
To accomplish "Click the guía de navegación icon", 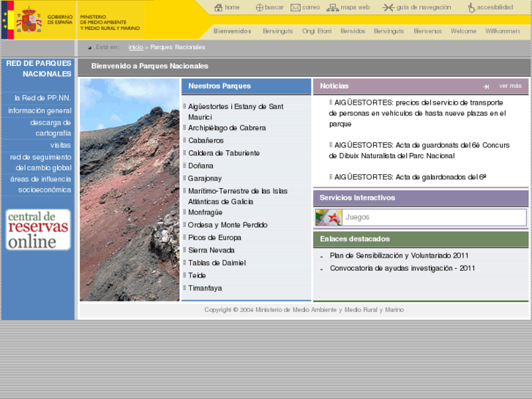I will click(x=388, y=7).
